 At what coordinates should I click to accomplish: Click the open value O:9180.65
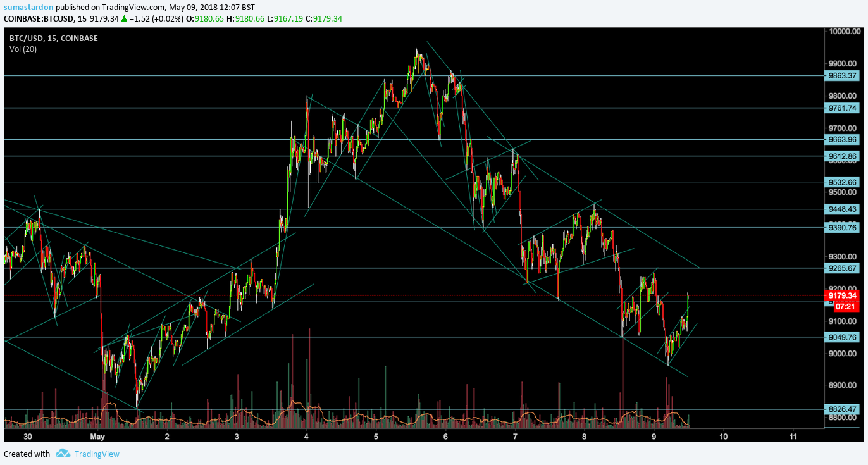point(205,19)
